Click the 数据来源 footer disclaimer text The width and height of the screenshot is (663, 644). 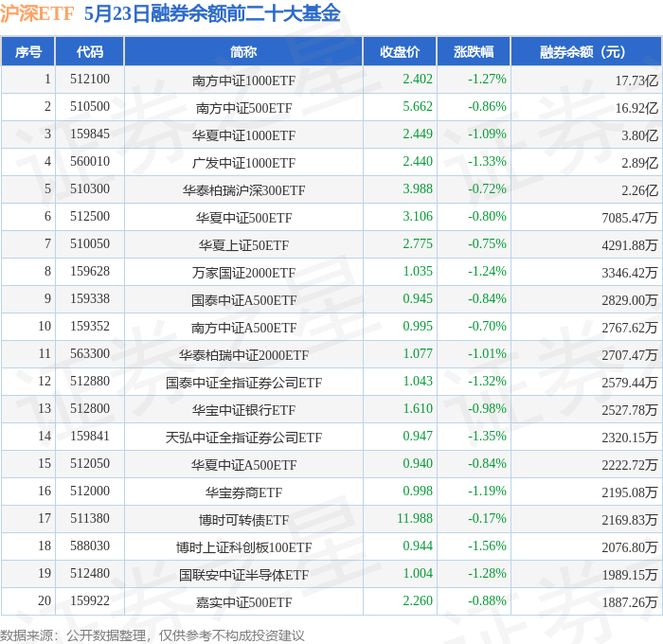click(x=152, y=635)
